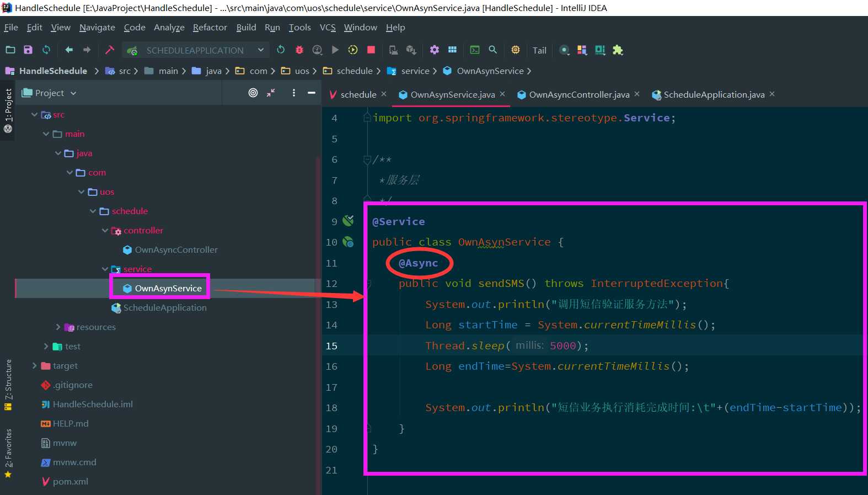Close the ScheduleApplication.java tab
This screenshot has height=495, width=868.
click(772, 94)
